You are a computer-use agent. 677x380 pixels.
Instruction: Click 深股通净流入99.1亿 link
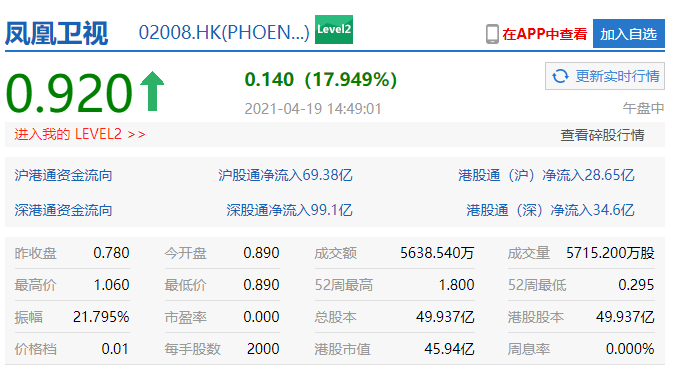point(290,210)
